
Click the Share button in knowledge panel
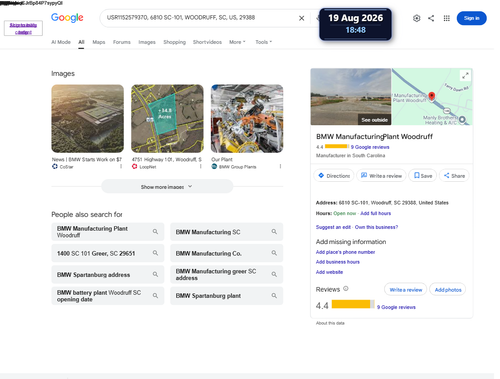pos(454,176)
